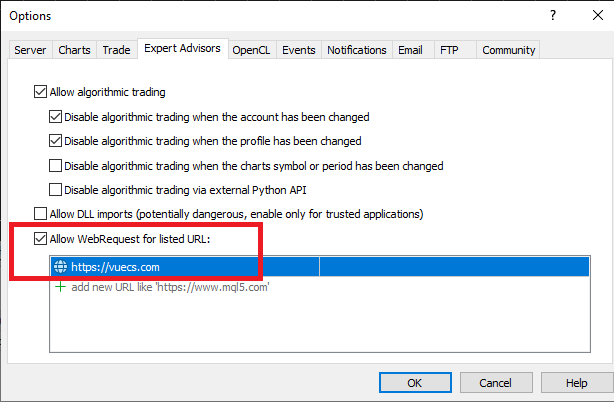The height and width of the screenshot is (402, 614).
Task: Close the Options dialog with X
Action: [x=598, y=15]
